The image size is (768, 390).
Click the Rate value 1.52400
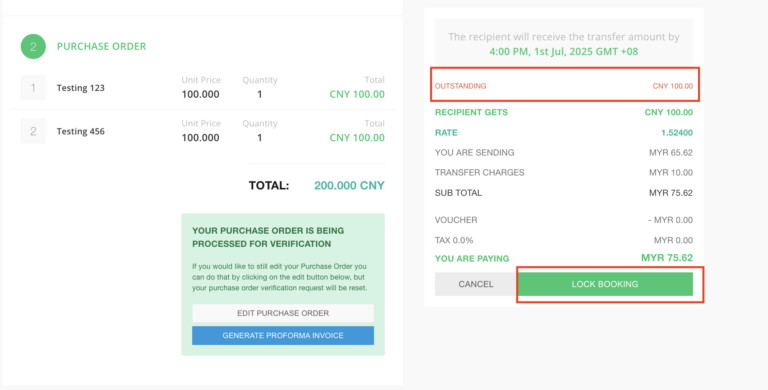click(x=677, y=132)
